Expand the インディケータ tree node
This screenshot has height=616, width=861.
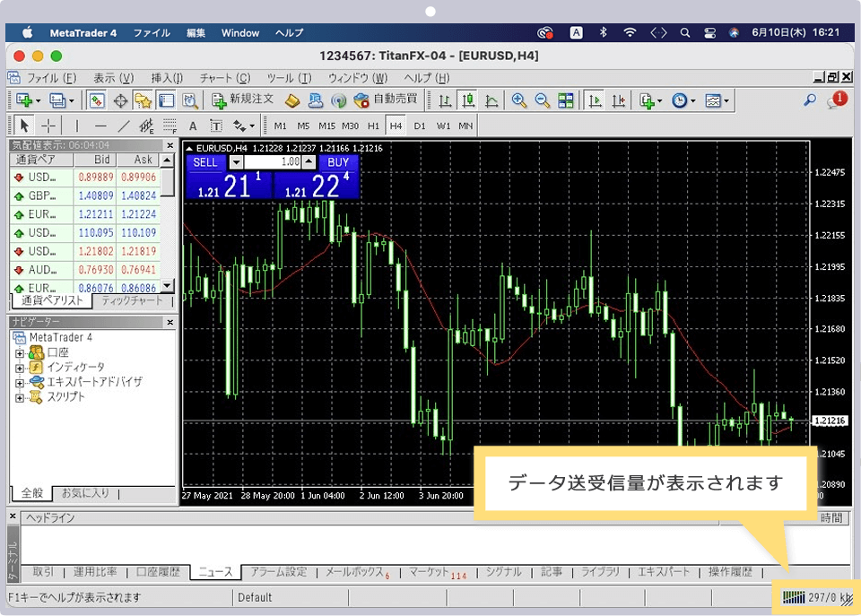click(19, 368)
